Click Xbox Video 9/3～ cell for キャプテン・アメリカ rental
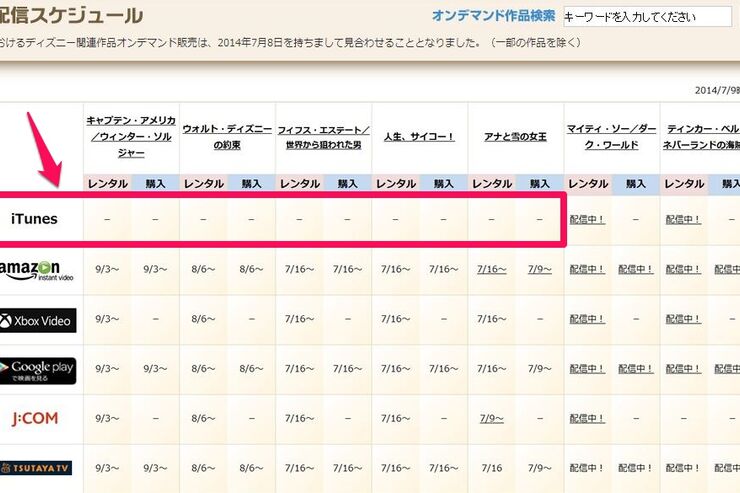 107,319
